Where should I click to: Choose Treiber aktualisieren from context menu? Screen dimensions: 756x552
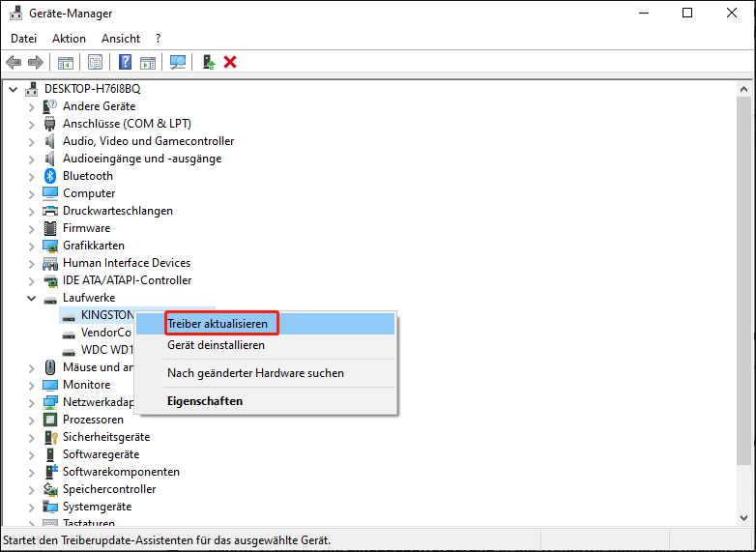tap(217, 323)
